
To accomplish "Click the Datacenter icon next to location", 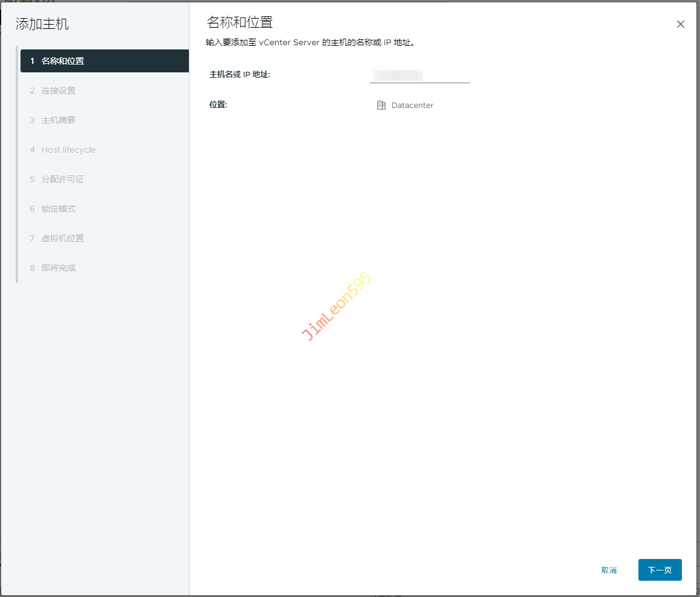I will [x=381, y=106].
